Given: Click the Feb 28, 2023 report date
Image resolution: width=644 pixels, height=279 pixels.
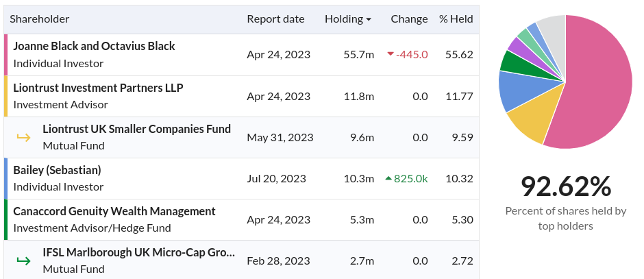Looking at the screenshot, I should pos(278,260).
